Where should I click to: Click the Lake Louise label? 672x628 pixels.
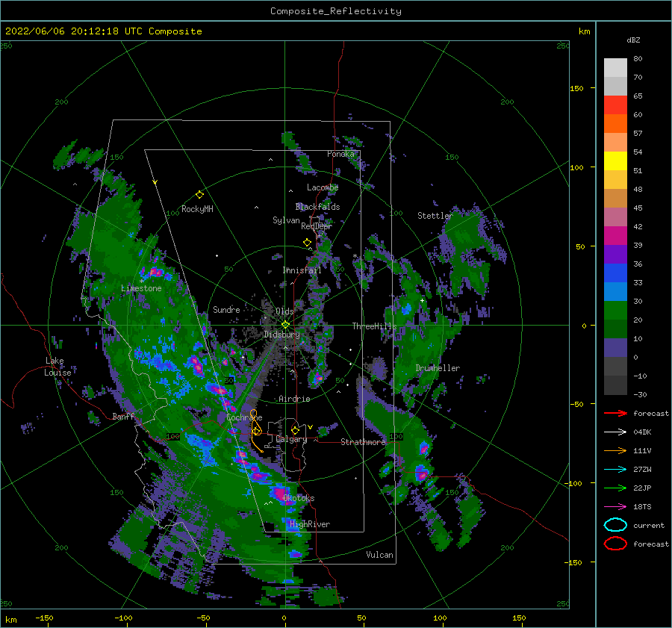[x=57, y=367]
